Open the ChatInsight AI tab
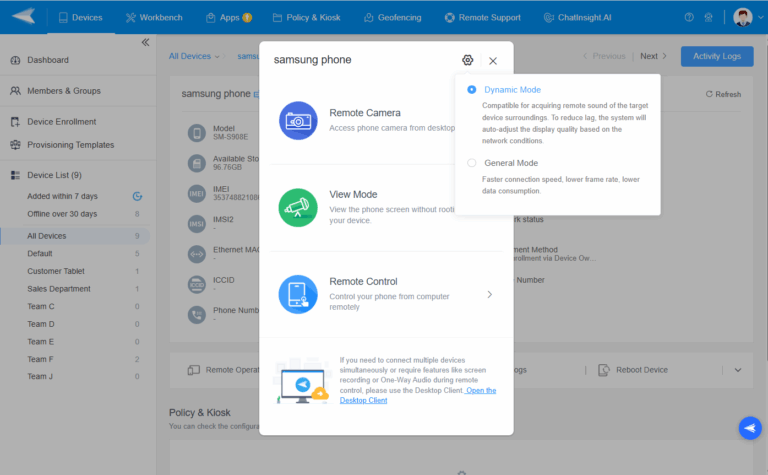Viewport: 768px width, 475px height. (x=577, y=18)
